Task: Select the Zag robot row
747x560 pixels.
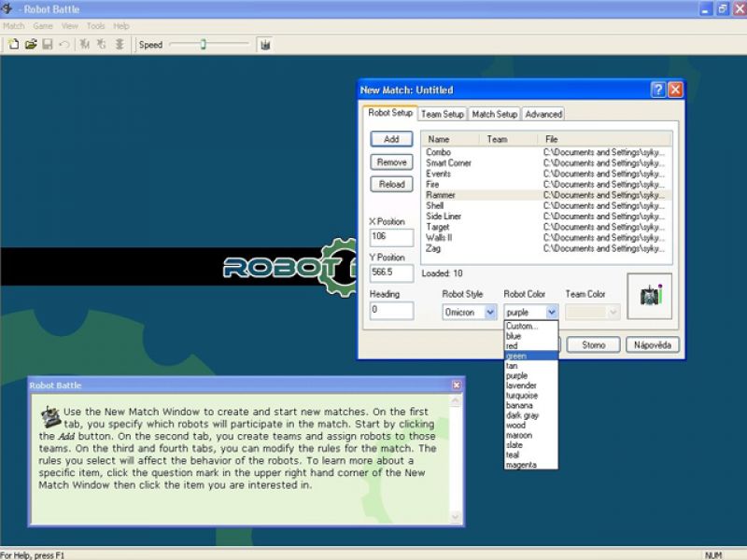Action: (546, 248)
